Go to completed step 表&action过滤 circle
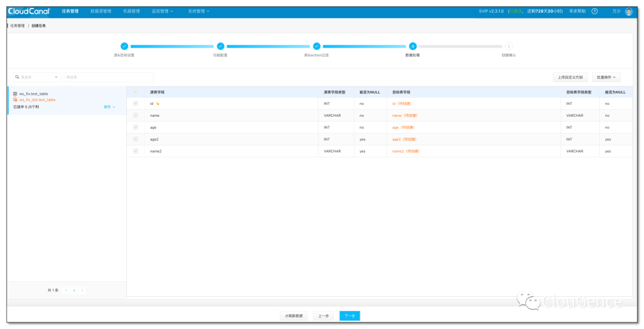The width and height of the screenshot is (644, 329). click(x=316, y=46)
